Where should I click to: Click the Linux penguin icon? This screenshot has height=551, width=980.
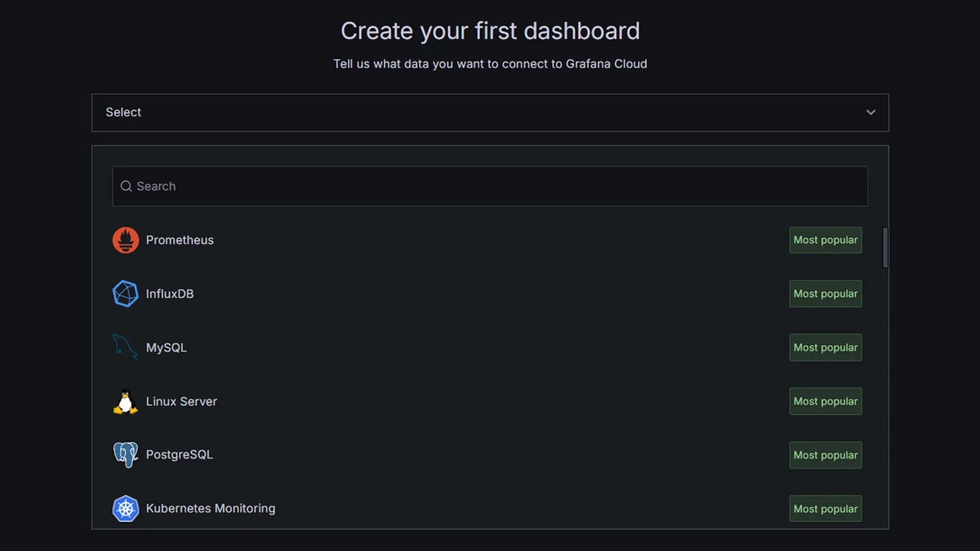[x=125, y=401]
